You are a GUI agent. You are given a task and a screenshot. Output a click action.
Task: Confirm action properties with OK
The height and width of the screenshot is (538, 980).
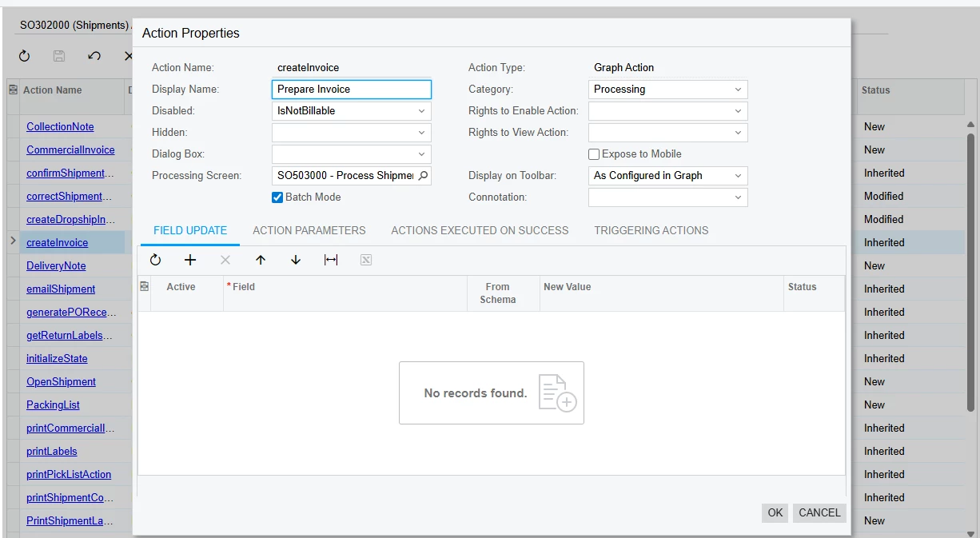point(774,512)
